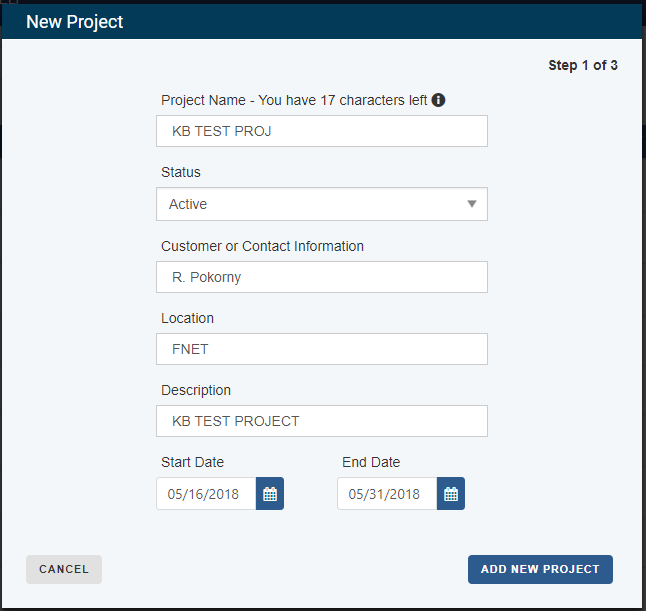Click the End Date label

coord(371,462)
